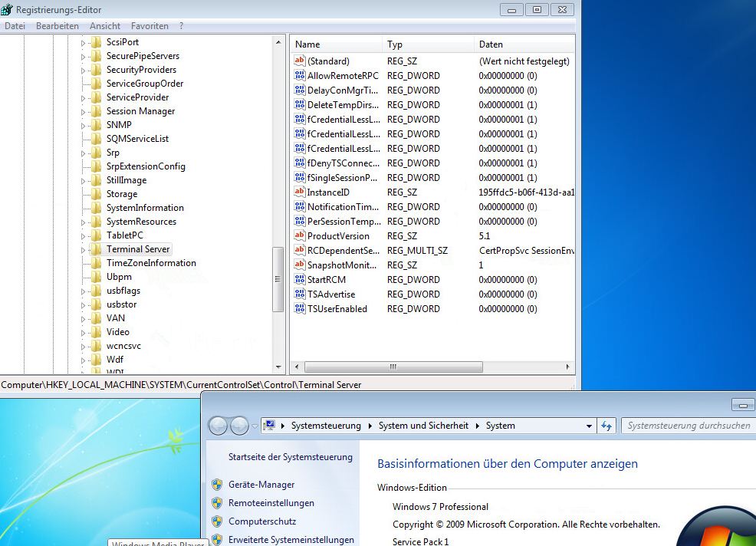Click the ScsiPort folder icon
Screen dimensions: 756x546
click(96, 42)
